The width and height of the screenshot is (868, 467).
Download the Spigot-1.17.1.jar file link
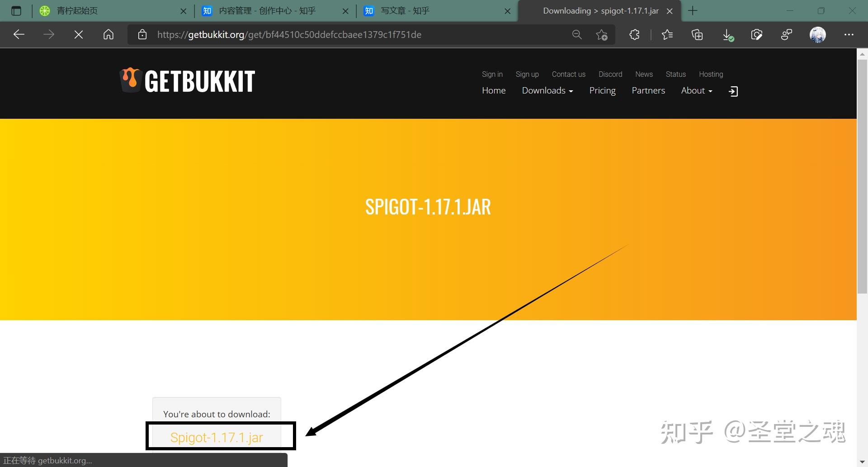217,437
